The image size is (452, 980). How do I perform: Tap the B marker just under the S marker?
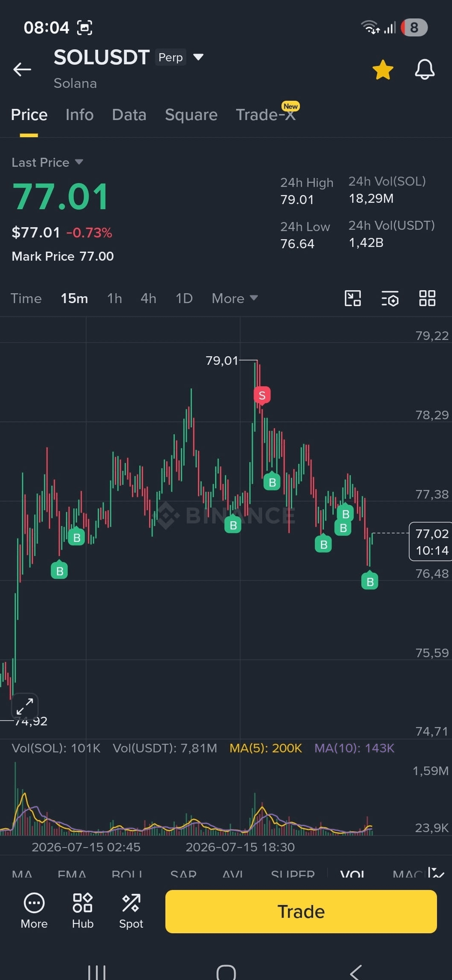[x=272, y=482]
